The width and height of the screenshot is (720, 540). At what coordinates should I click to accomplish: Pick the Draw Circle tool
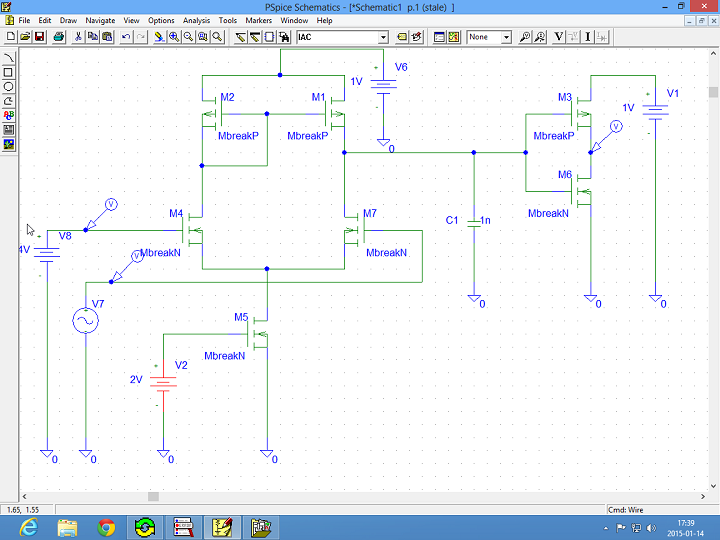[9, 86]
